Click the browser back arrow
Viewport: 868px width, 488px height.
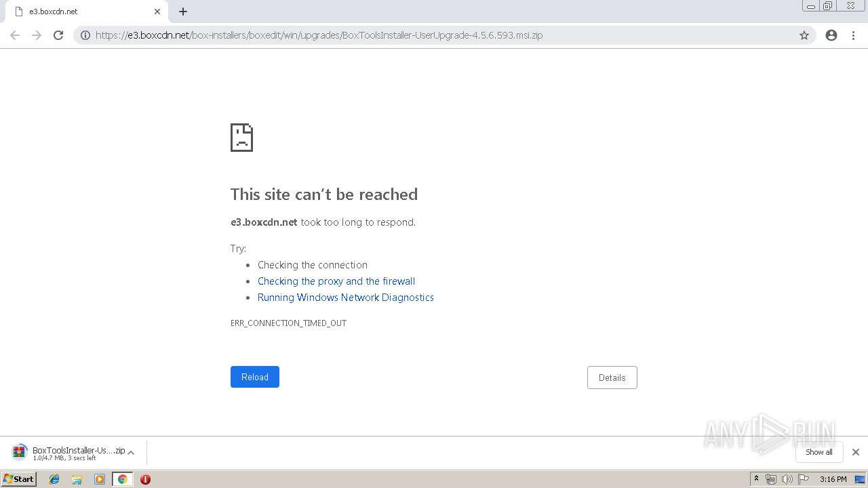pos(15,35)
